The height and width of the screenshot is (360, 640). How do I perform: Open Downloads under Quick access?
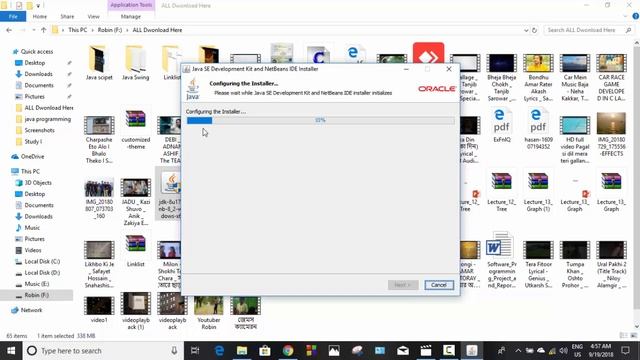coord(38,74)
